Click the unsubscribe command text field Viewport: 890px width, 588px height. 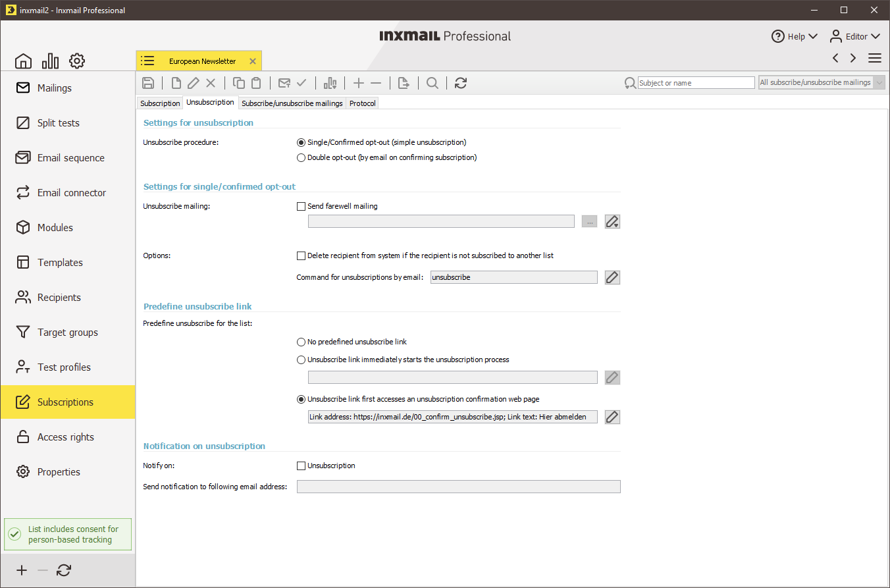tap(514, 277)
